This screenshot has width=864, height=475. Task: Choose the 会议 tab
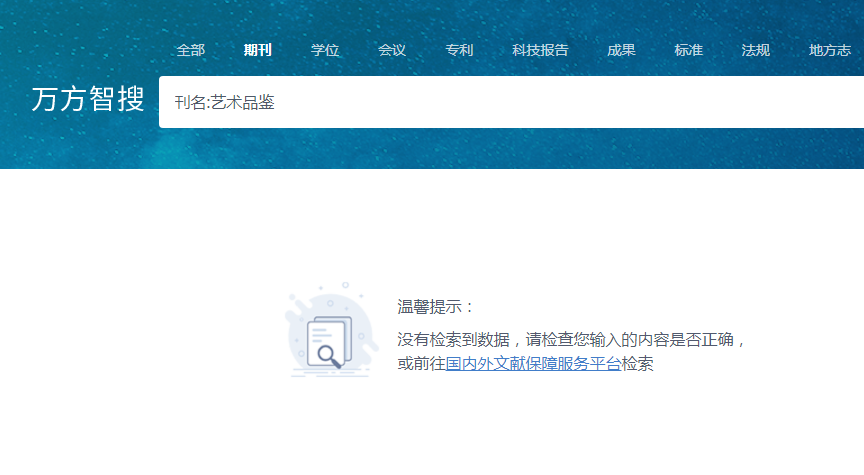392,50
